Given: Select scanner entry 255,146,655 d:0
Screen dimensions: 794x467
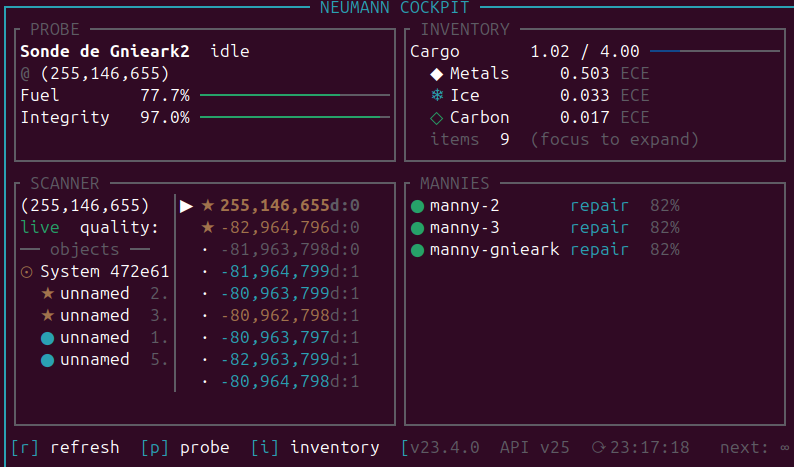Looking at the screenshot, I should click(290, 205).
